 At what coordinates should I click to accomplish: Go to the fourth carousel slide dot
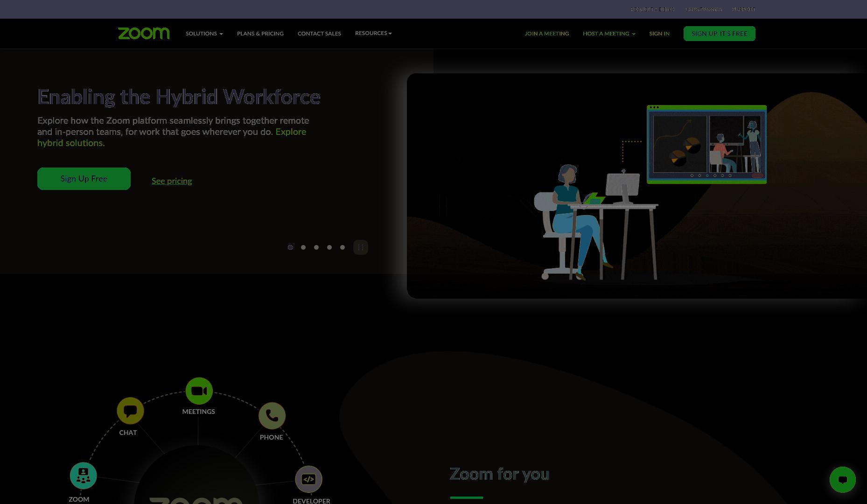(x=329, y=247)
